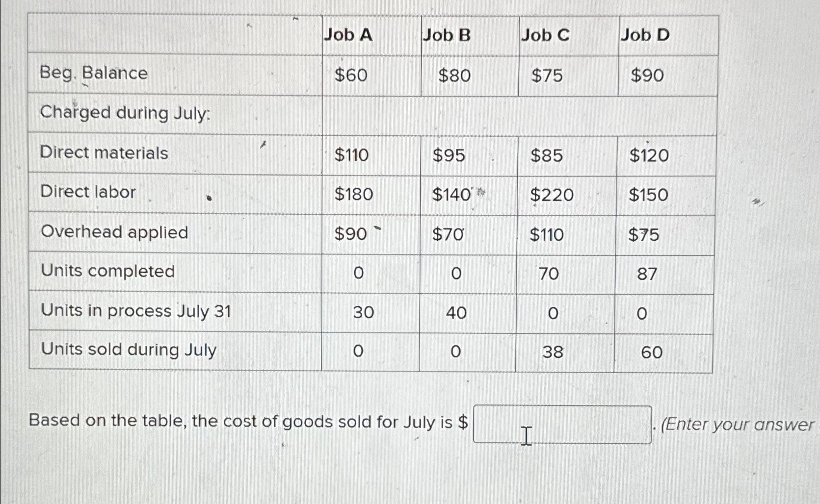Screen dimensions: 820x504
Task: Click the Units completed row label
Action: click(x=107, y=271)
